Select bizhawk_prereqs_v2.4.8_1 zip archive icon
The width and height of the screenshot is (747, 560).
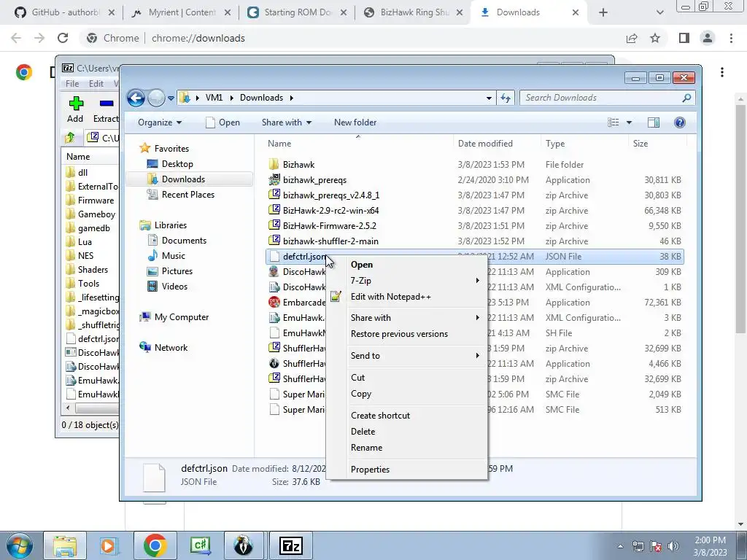pyautogui.click(x=274, y=195)
